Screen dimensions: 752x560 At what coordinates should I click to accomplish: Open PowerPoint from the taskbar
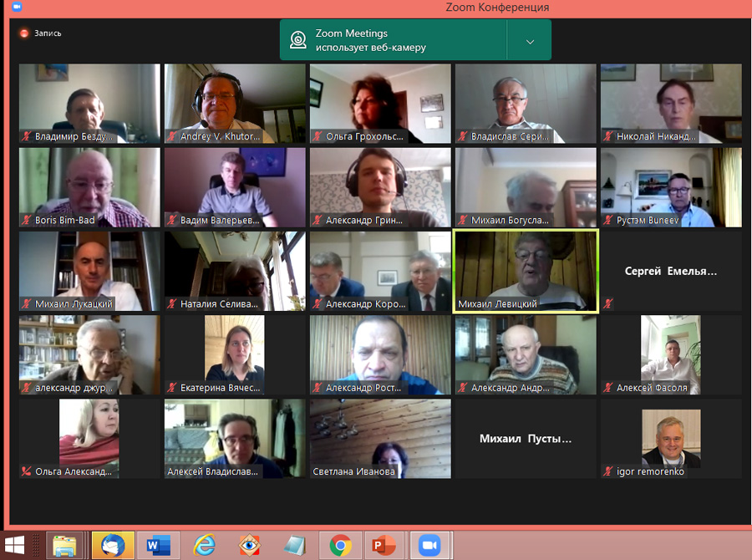(384, 545)
